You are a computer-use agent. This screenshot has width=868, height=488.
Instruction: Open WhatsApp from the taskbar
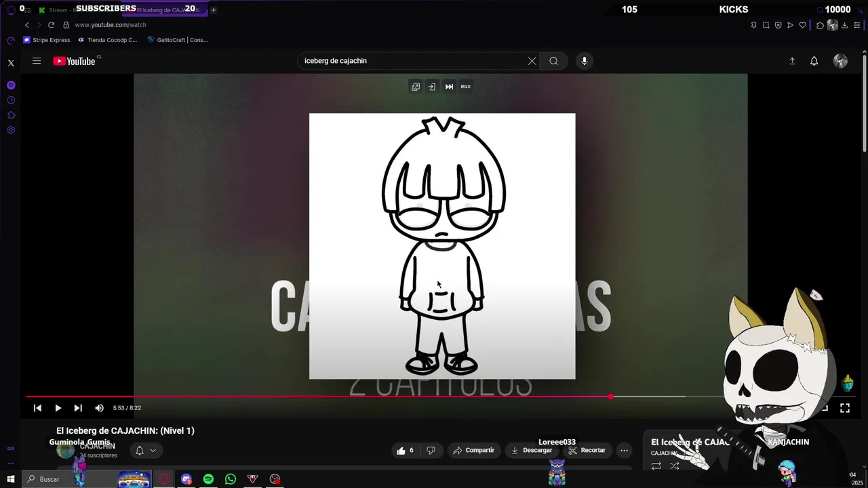[x=231, y=479]
